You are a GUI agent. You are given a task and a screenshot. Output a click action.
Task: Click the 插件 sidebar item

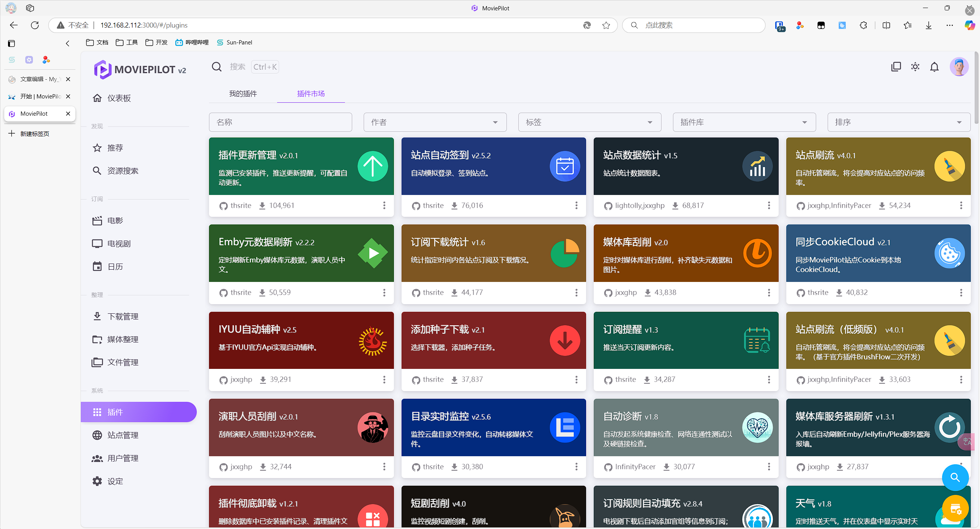(139, 412)
